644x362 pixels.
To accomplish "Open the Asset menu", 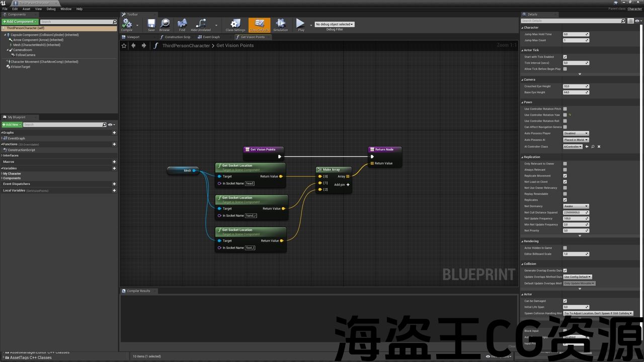I will coord(26,9).
